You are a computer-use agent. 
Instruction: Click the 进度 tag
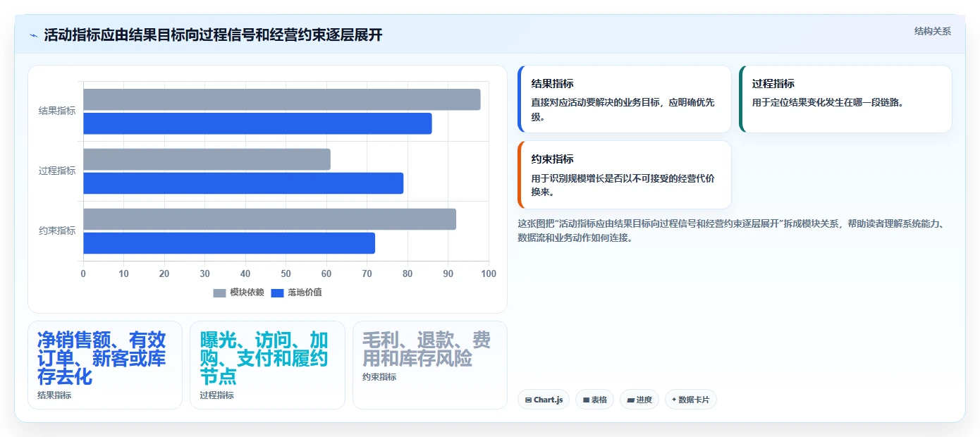point(639,400)
